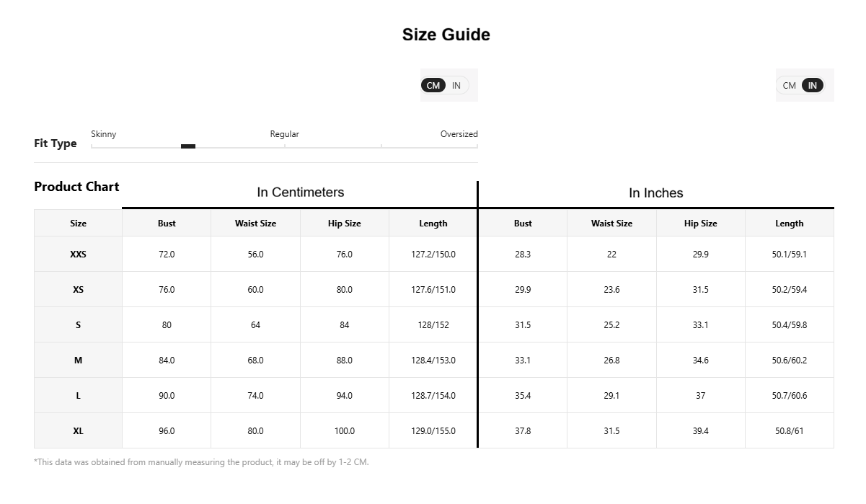Switch left toggle to IN units
The image size is (866, 504).
coord(456,85)
